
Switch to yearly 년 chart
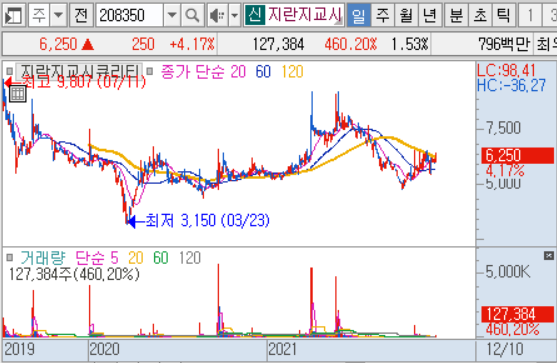(430, 15)
